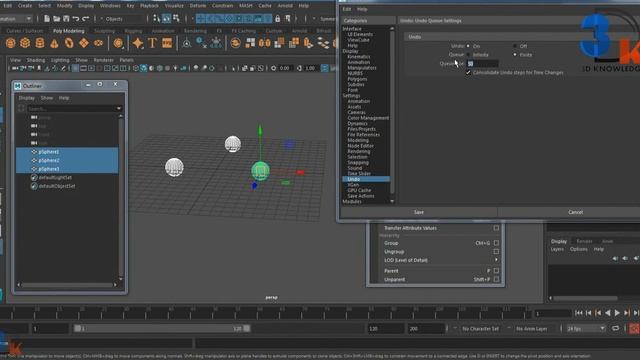The height and width of the screenshot is (360, 640).
Task: Select the polygon sphere shelf icon
Action: point(11,43)
